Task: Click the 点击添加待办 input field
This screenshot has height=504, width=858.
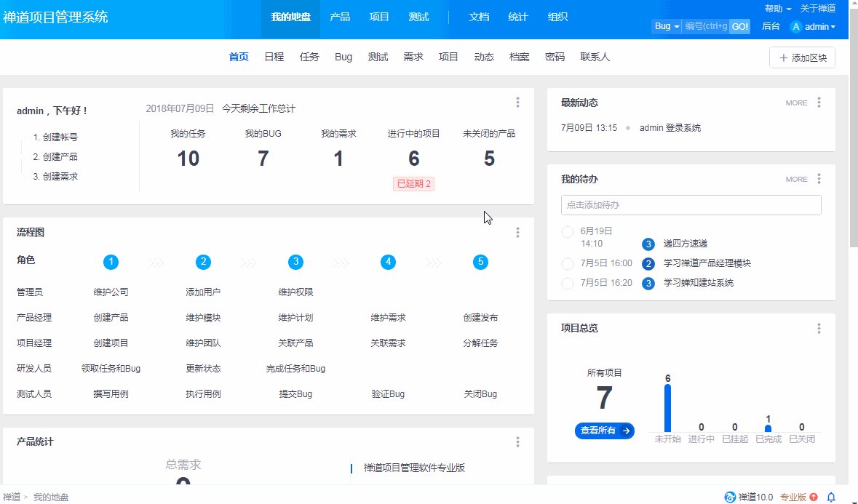Action: [x=691, y=205]
